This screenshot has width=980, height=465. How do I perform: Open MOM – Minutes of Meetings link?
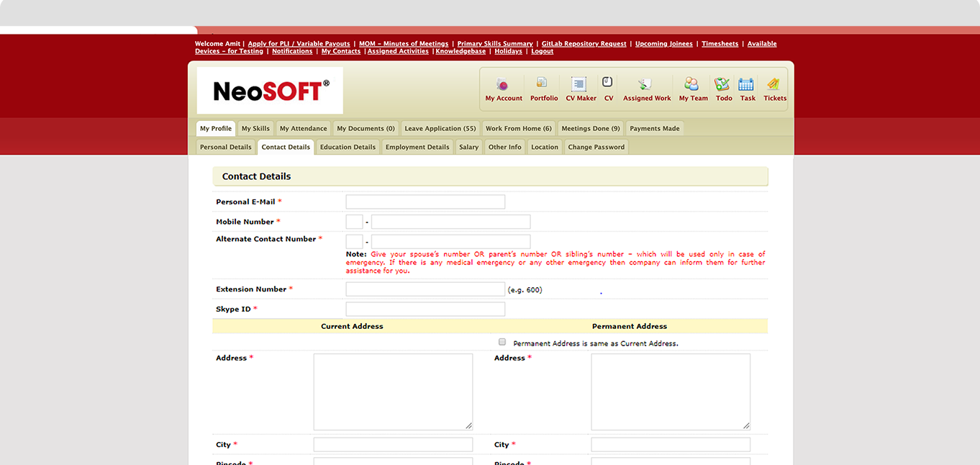(x=404, y=44)
